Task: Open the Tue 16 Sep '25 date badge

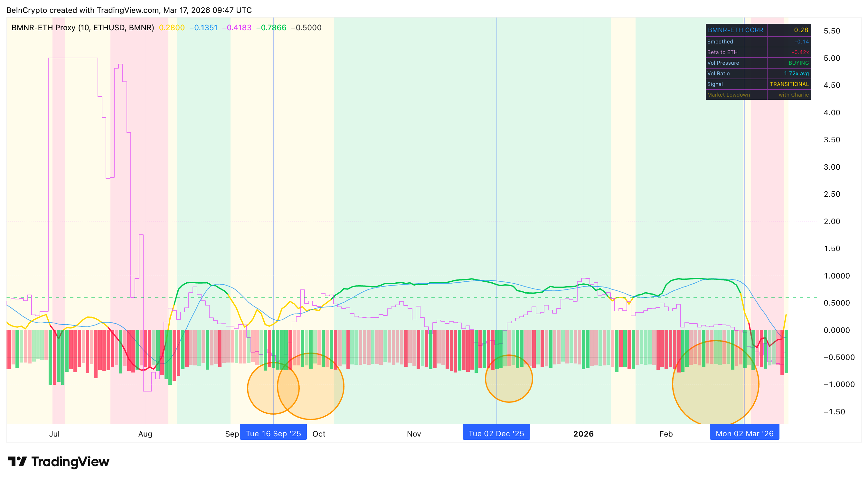Action: click(x=273, y=433)
